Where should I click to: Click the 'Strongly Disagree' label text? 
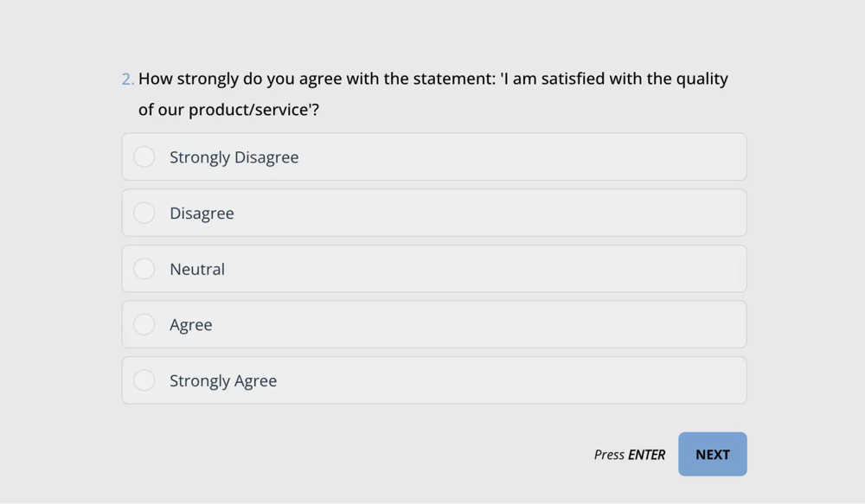click(x=234, y=157)
